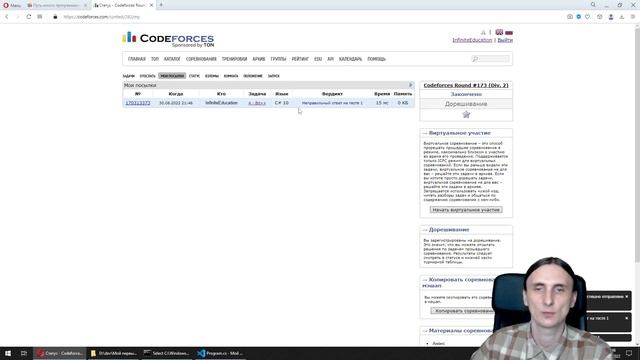This screenshot has height=360, width=640.
Task: Open ПОМОЩЬ in main navigation
Action: point(376,59)
